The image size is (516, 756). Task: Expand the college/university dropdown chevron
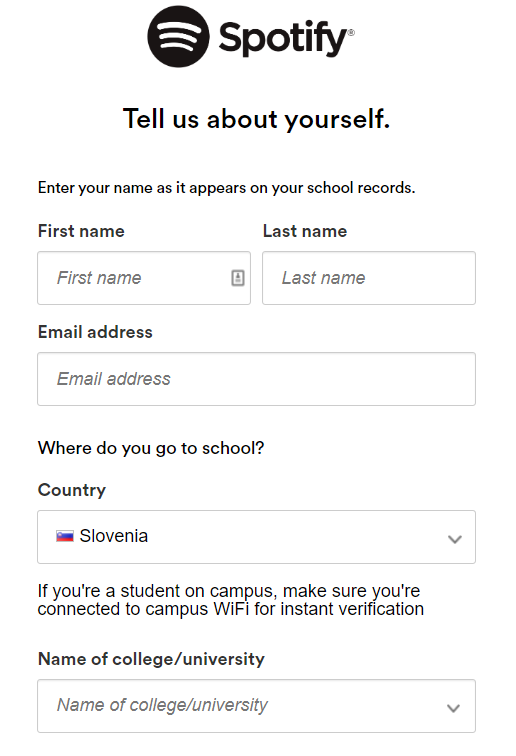pos(453,708)
